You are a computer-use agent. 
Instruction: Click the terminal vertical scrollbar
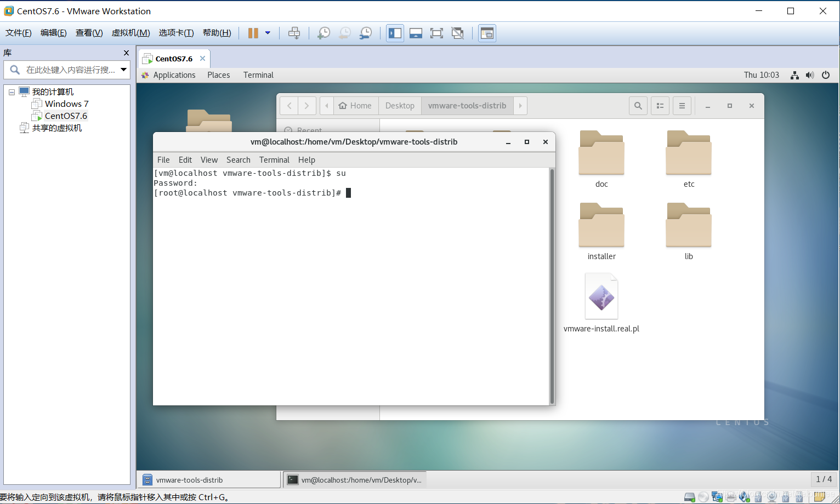click(552, 287)
